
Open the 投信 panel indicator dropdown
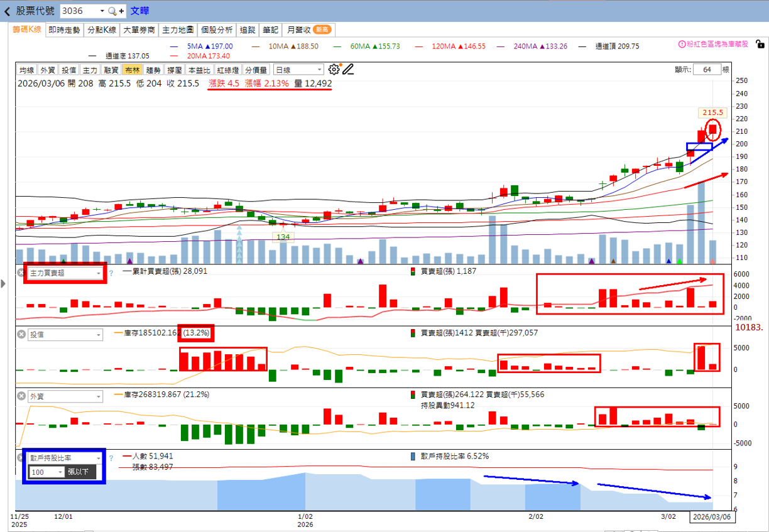click(98, 335)
